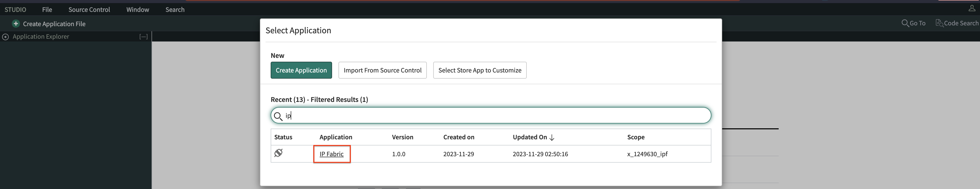Open the Window menu
The height and width of the screenshot is (189, 980).
138,9
